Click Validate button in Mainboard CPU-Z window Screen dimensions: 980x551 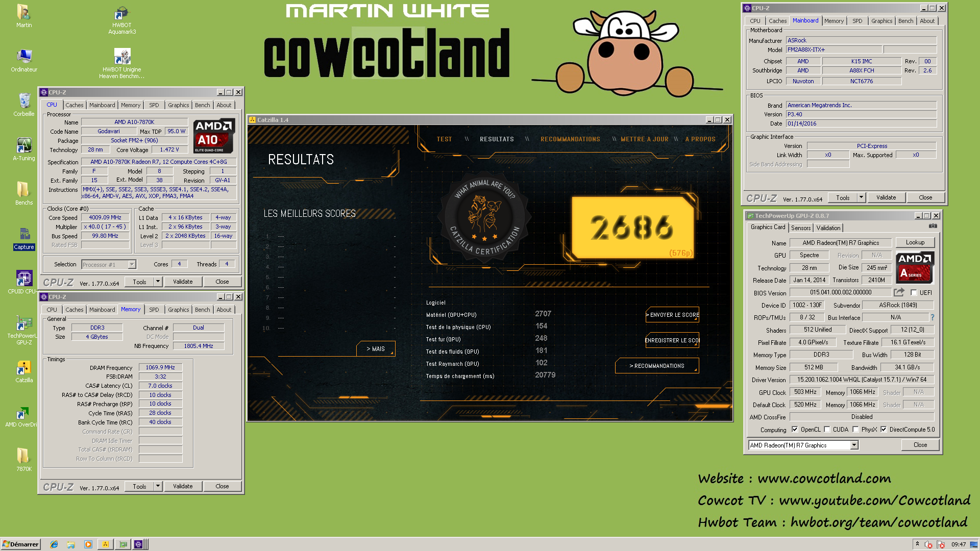click(x=886, y=197)
